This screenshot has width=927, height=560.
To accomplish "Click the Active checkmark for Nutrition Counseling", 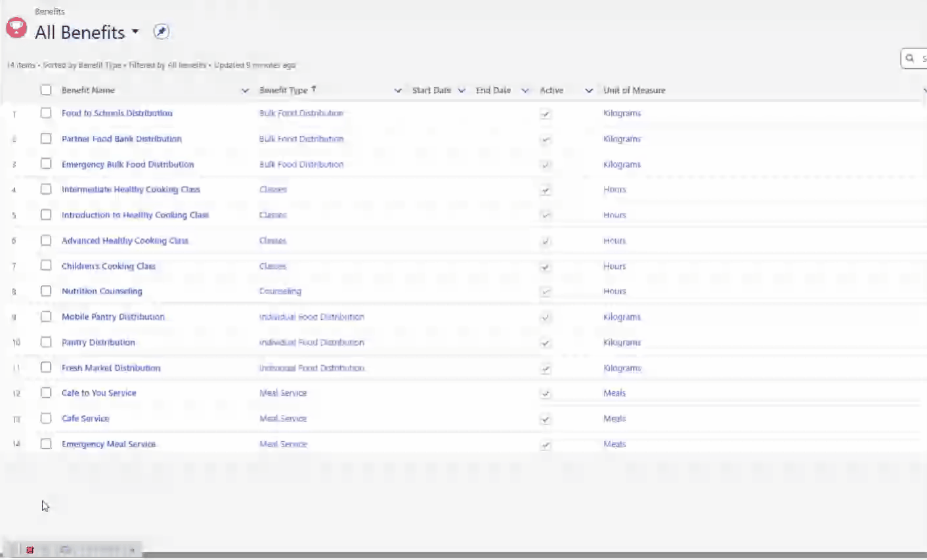I will tap(546, 291).
